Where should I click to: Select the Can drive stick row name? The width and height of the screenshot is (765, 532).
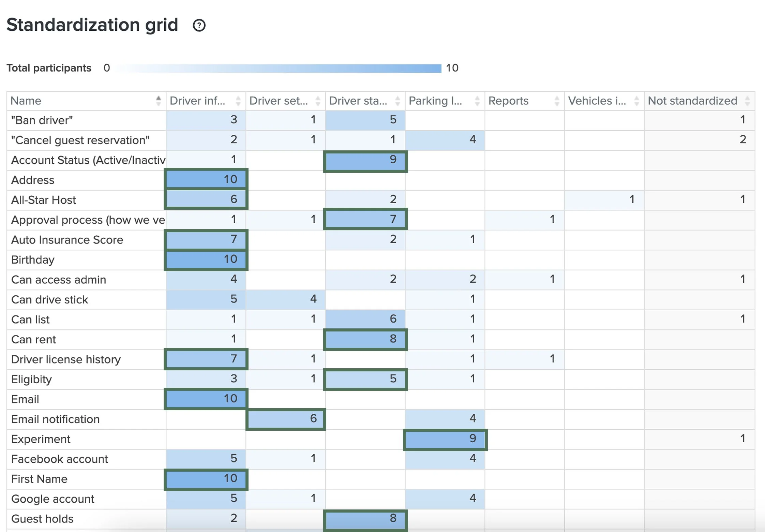[x=50, y=300]
